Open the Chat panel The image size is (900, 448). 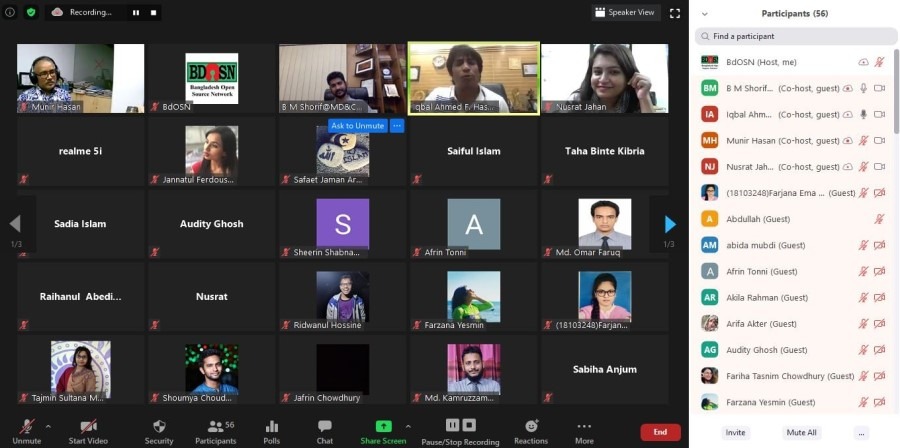(324, 430)
